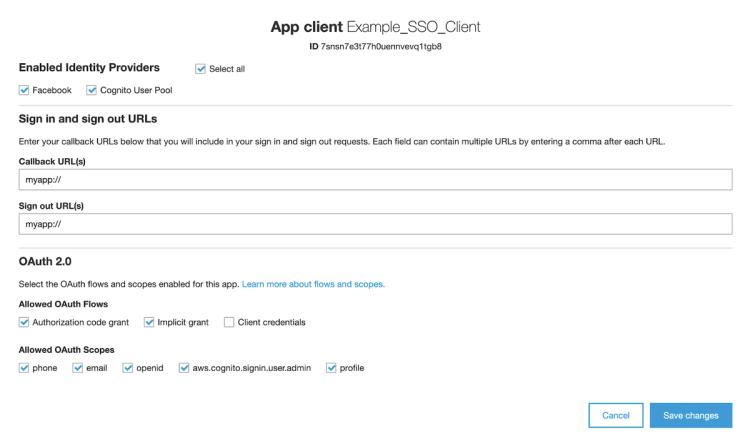Uncheck the Facebook identity provider
The image size is (750, 446).
[24, 90]
